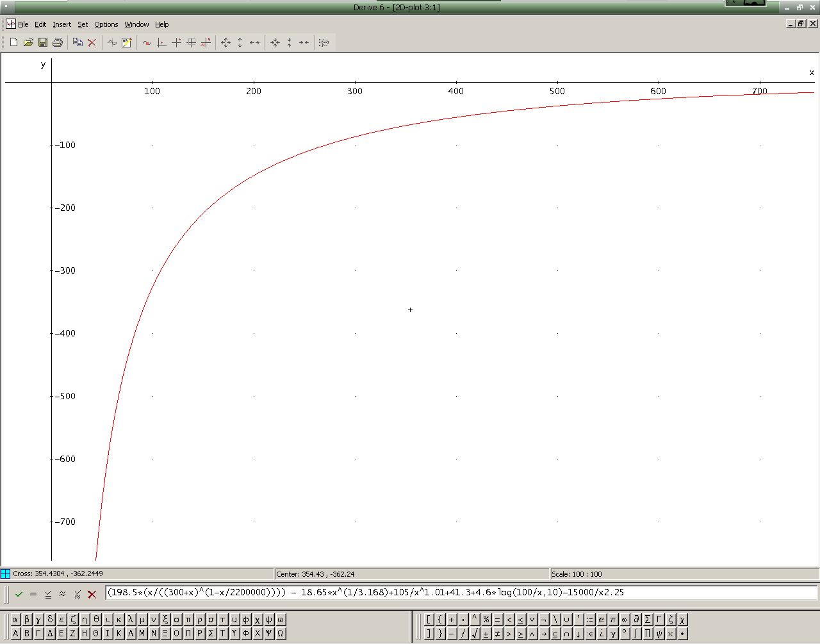The width and height of the screenshot is (820, 644).
Task: Insert the square root symbol
Action: point(475,634)
